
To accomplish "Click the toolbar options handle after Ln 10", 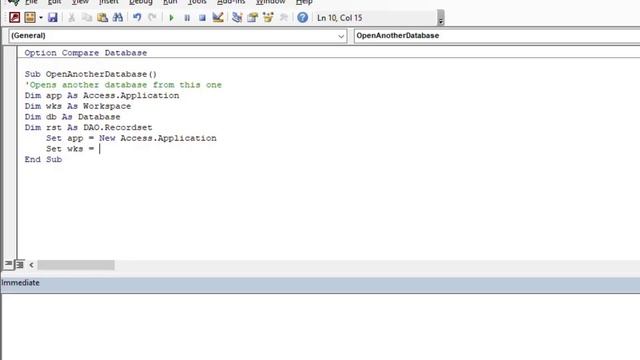I will pos(440,18).
